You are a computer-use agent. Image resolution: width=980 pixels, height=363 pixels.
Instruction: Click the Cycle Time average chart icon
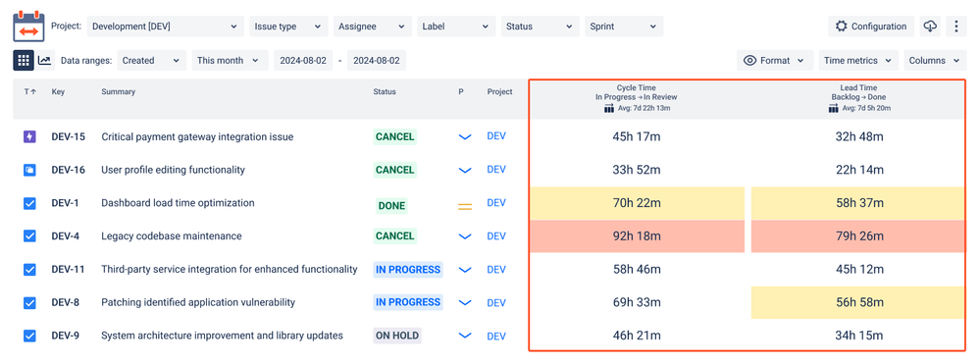(x=609, y=109)
